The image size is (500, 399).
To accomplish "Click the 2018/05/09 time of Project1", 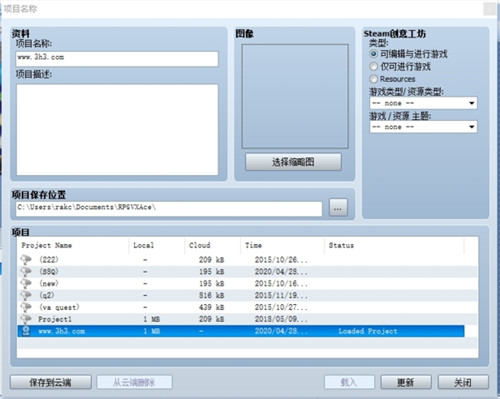I will tap(281, 319).
